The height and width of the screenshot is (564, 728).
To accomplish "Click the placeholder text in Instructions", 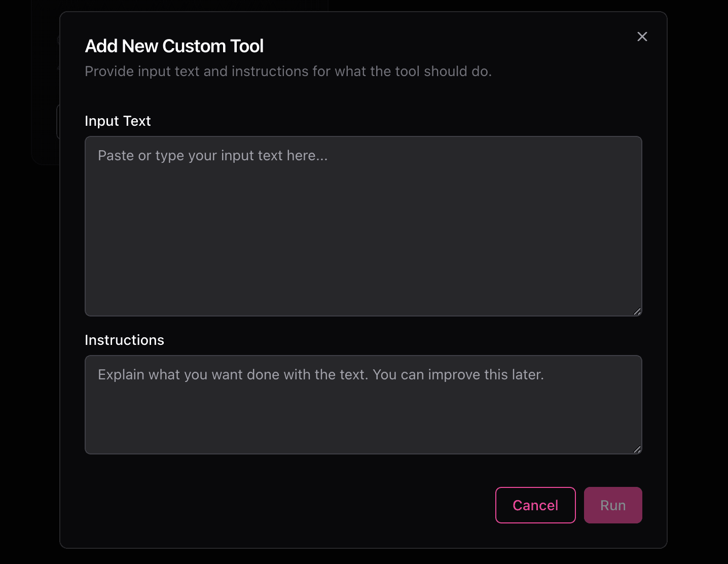I will [320, 374].
